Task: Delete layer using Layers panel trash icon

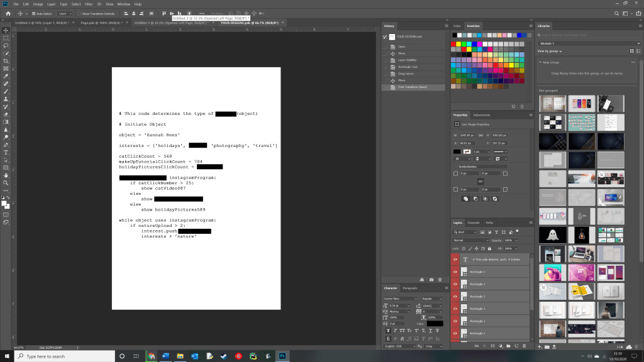Action: (525, 346)
